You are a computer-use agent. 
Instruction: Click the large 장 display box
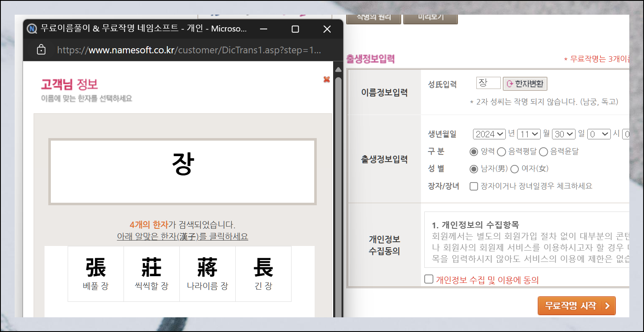pos(182,172)
